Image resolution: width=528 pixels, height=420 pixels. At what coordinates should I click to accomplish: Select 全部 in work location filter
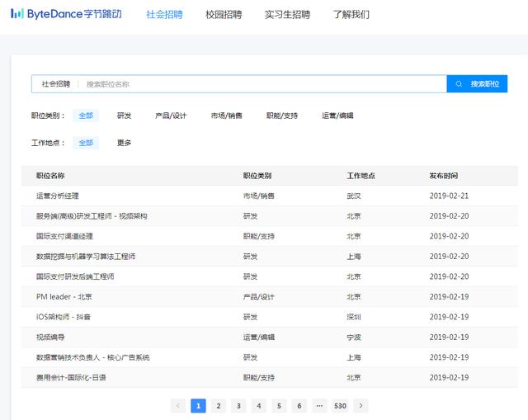coord(86,143)
